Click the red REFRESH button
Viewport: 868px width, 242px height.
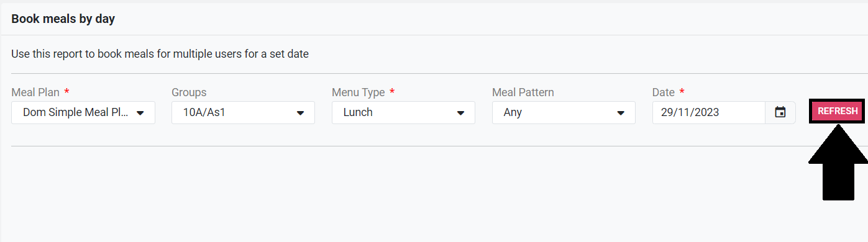pyautogui.click(x=838, y=111)
